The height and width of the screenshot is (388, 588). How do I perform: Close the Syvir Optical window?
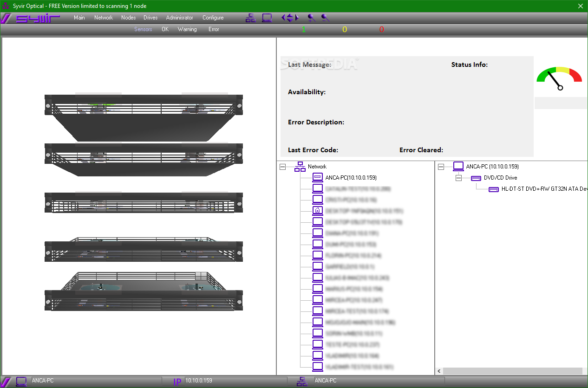[580, 6]
